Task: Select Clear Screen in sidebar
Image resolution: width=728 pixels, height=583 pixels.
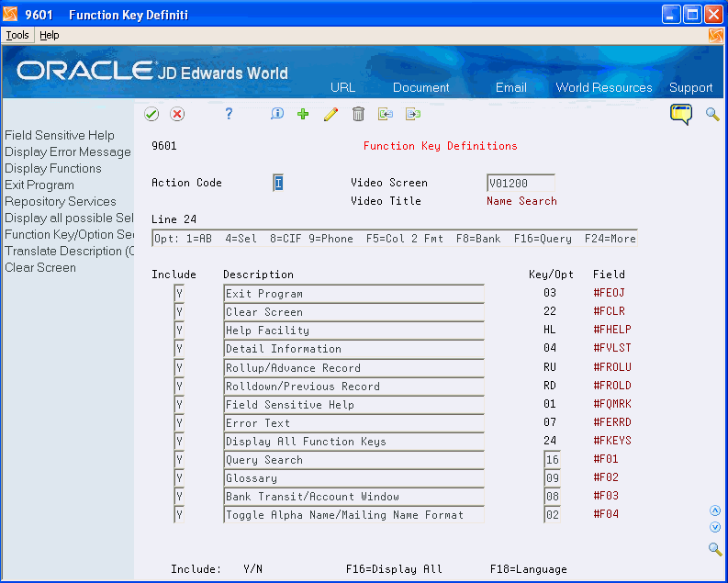Action: [40, 268]
